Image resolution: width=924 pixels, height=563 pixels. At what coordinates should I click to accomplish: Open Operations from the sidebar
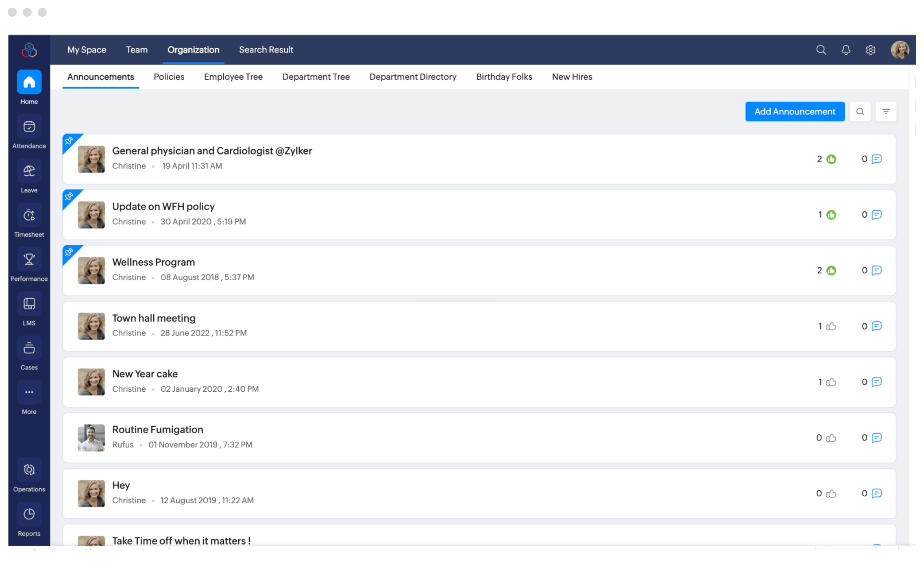tap(29, 470)
